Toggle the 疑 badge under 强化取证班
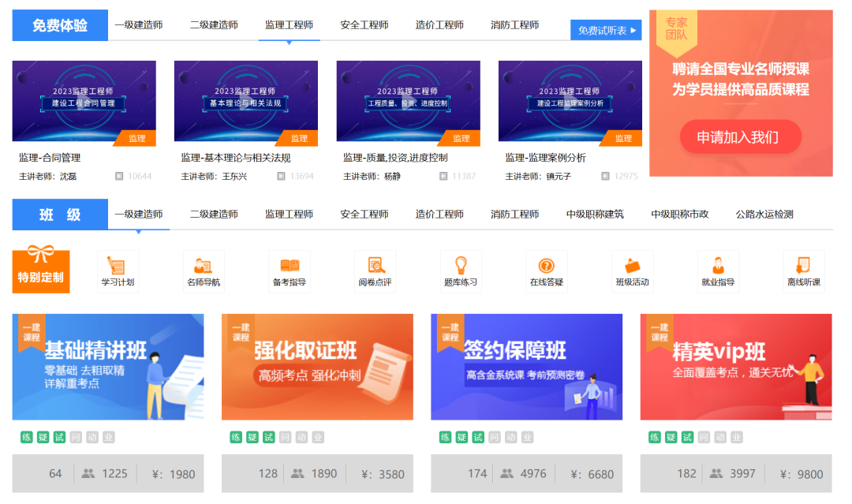The height and width of the screenshot is (504, 852). (x=251, y=436)
